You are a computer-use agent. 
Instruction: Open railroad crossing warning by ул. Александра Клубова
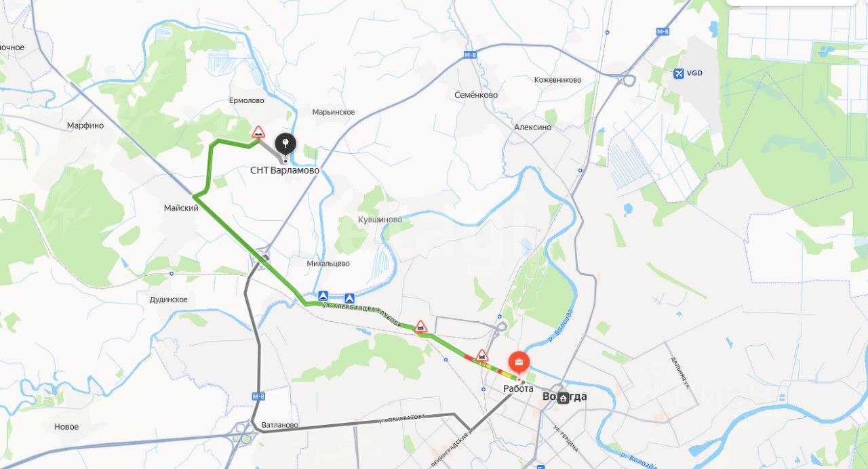point(421,327)
